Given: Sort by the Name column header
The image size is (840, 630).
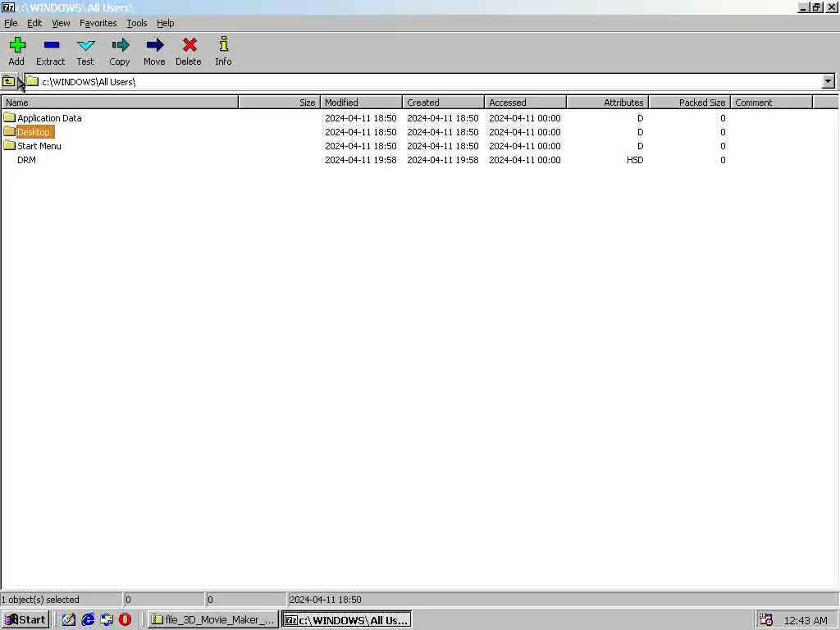Looking at the screenshot, I should coord(120,103).
